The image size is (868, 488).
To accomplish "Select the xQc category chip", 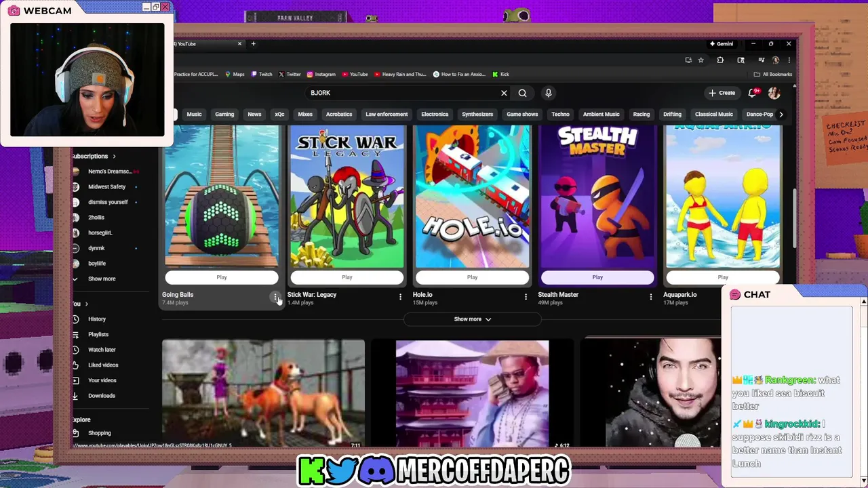I will click(279, 115).
